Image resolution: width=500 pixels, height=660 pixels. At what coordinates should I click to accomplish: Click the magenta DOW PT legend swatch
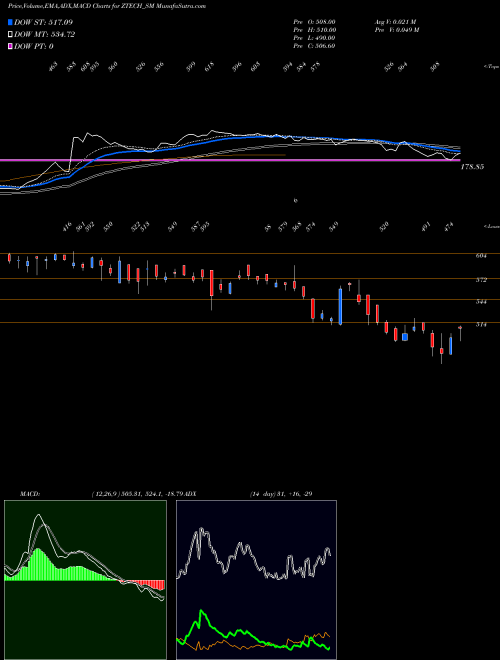tap(11, 46)
